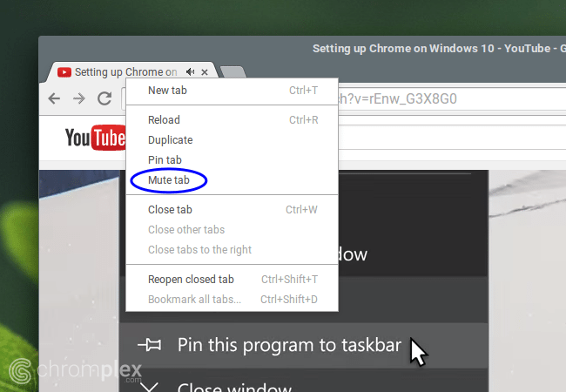566x392 pixels.
Task: Click the pushpin icon in the video
Action: [x=150, y=345]
